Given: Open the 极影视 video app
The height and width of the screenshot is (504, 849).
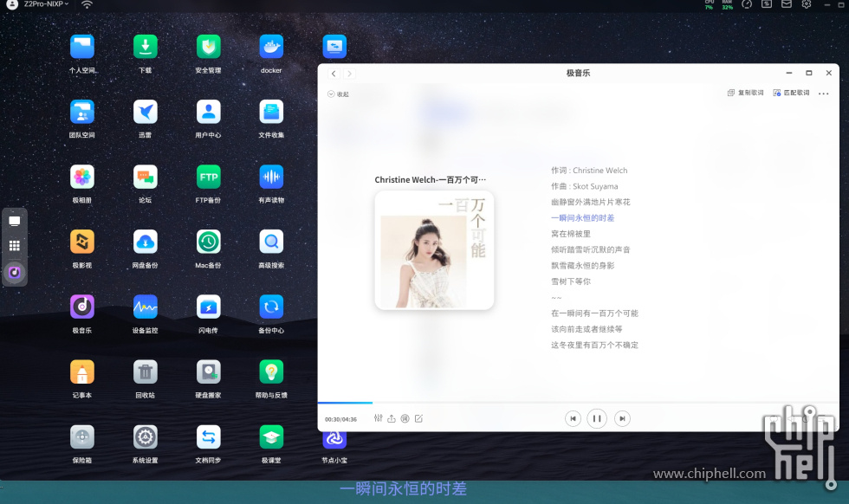Looking at the screenshot, I should [x=82, y=242].
